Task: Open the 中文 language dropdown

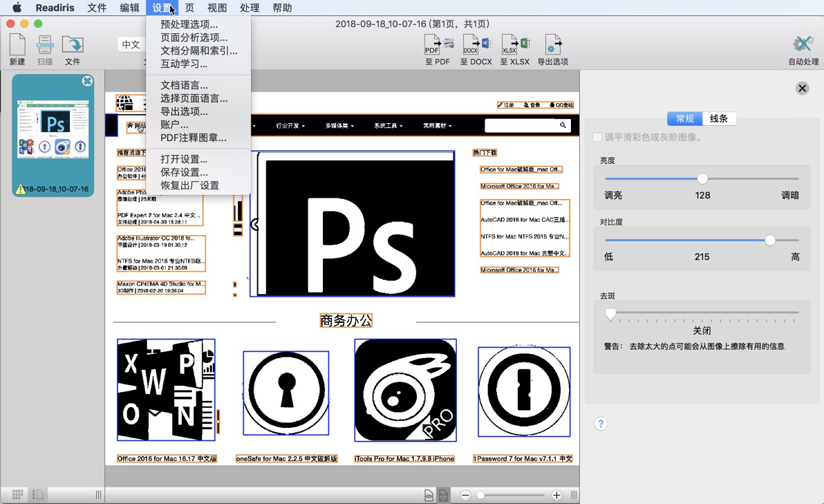Action: (132, 44)
